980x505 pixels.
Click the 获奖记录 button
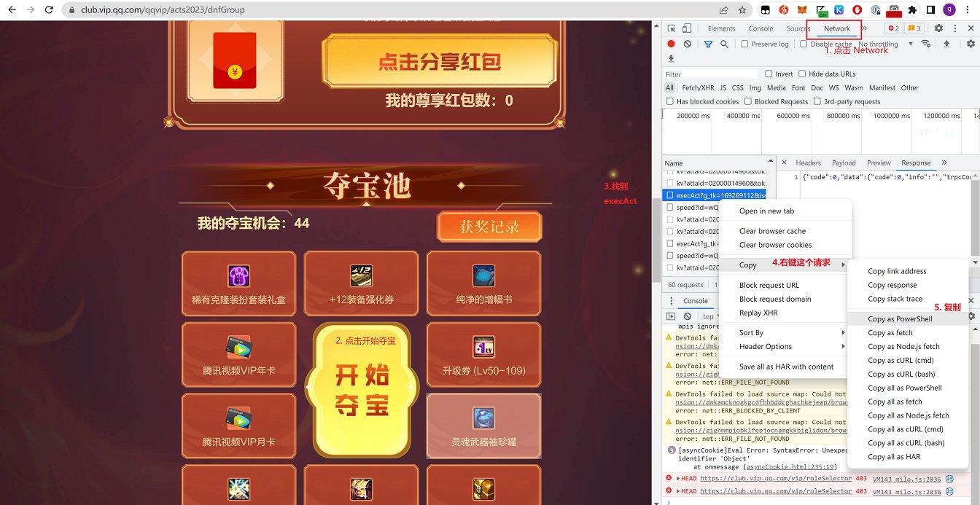pos(489,227)
